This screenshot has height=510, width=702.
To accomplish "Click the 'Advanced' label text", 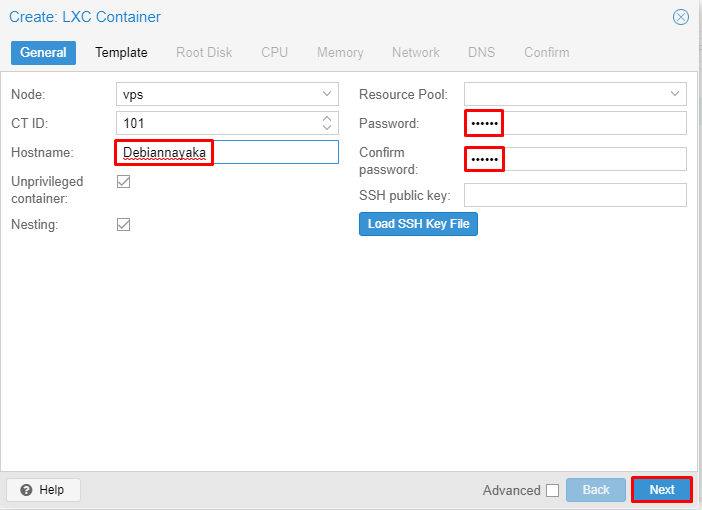I will tap(512, 490).
